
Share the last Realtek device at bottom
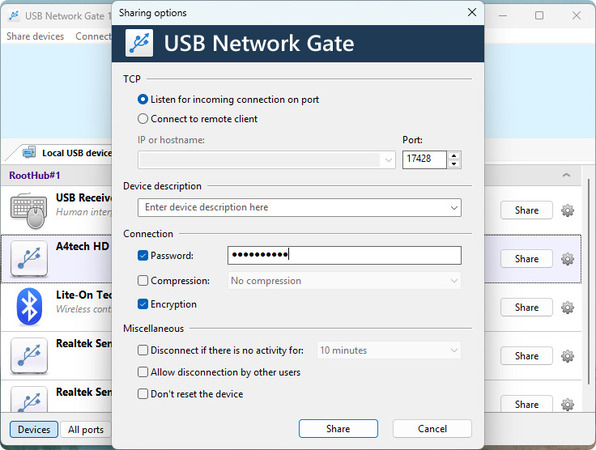tap(526, 404)
